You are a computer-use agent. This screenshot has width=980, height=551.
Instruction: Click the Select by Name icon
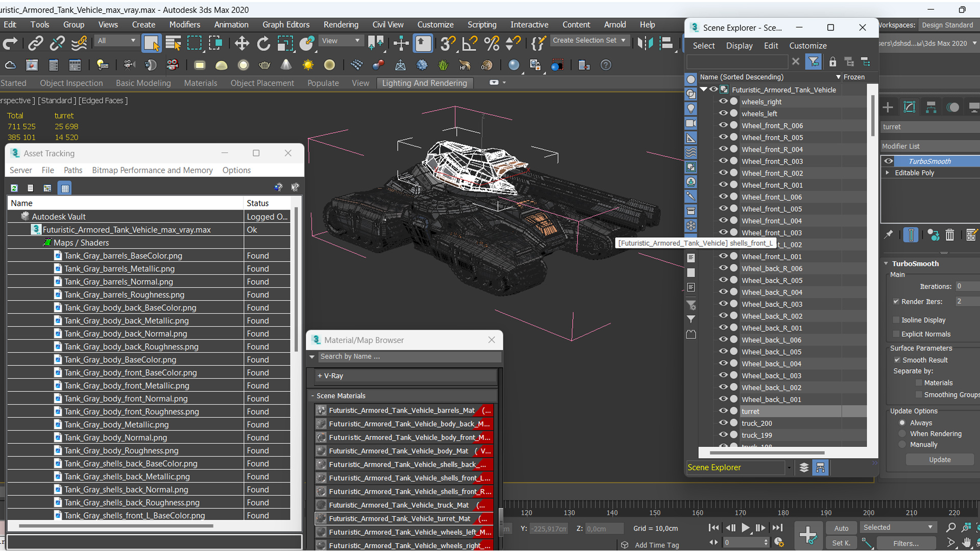click(x=174, y=43)
